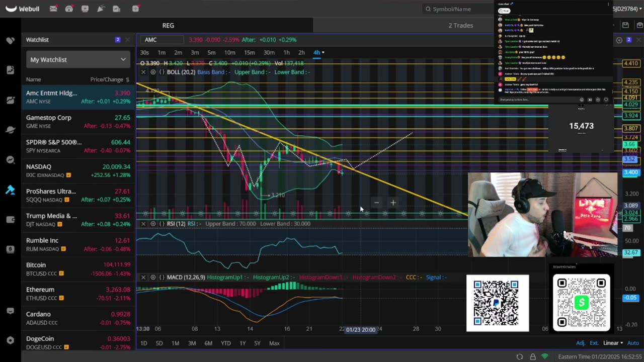The image size is (644, 362).
Task: Zoom out chart with minus button
Action: [x=376, y=203]
